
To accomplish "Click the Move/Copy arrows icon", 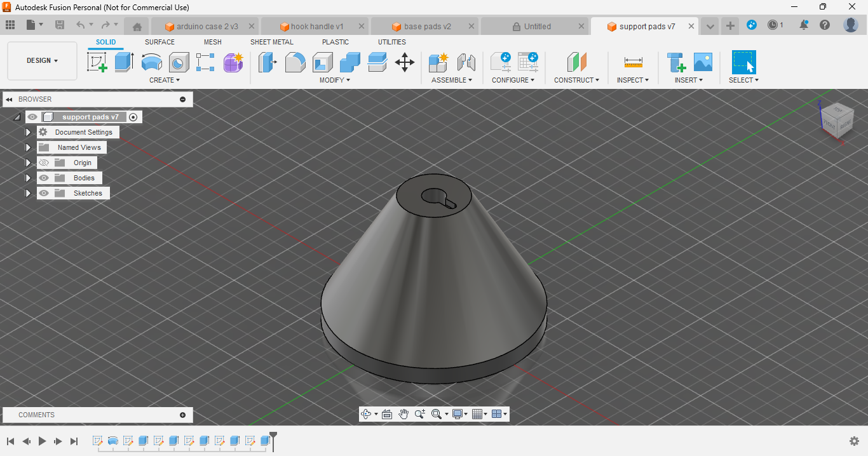I will tap(405, 62).
